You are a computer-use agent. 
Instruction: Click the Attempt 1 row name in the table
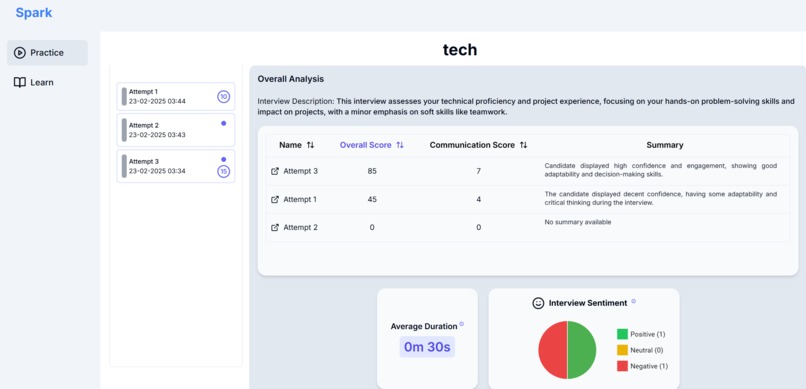click(301, 199)
